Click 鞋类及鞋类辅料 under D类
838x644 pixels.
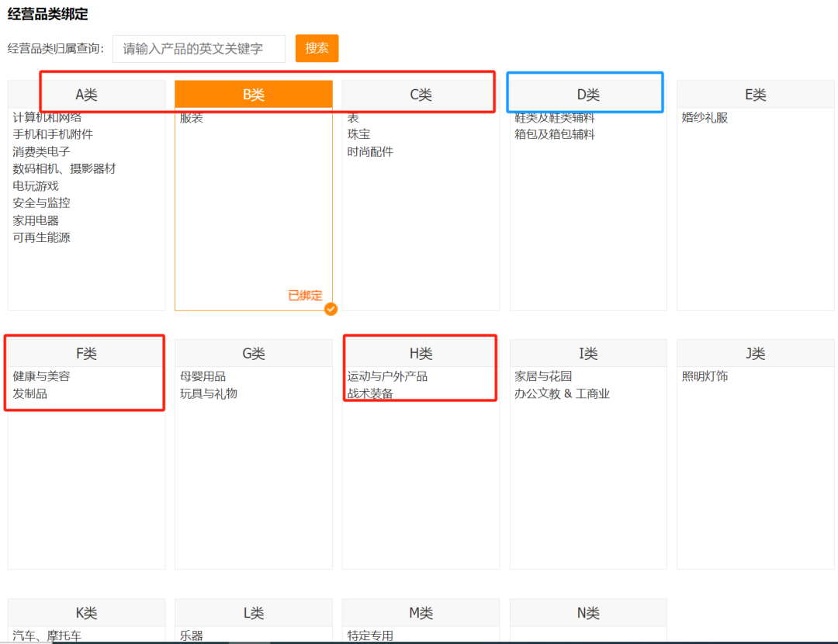(x=553, y=117)
